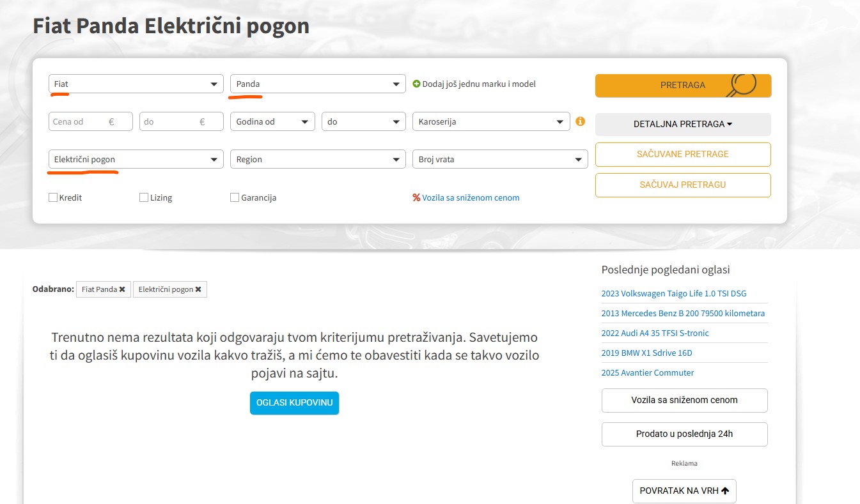
Task: Open the blue Vozila sa sniženom cenom link
Action: point(471,197)
